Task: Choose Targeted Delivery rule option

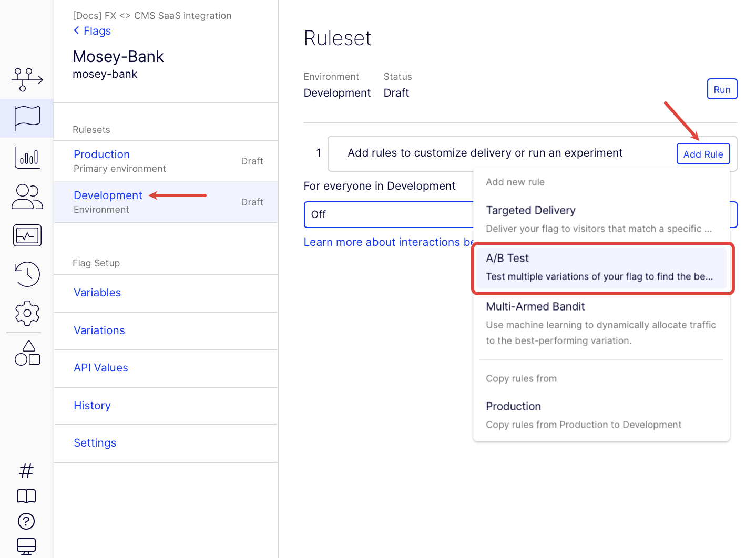Action: 601,219
